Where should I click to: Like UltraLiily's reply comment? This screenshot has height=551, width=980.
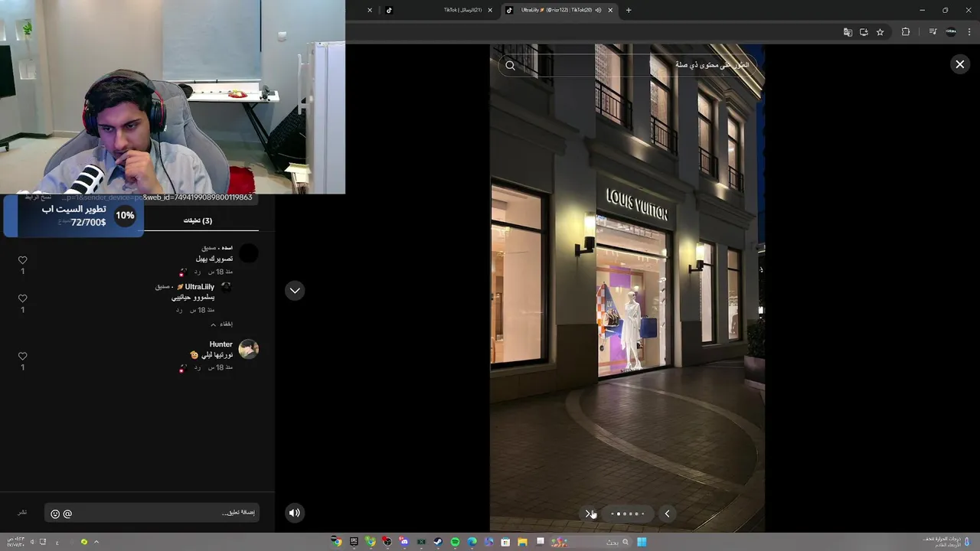click(22, 298)
